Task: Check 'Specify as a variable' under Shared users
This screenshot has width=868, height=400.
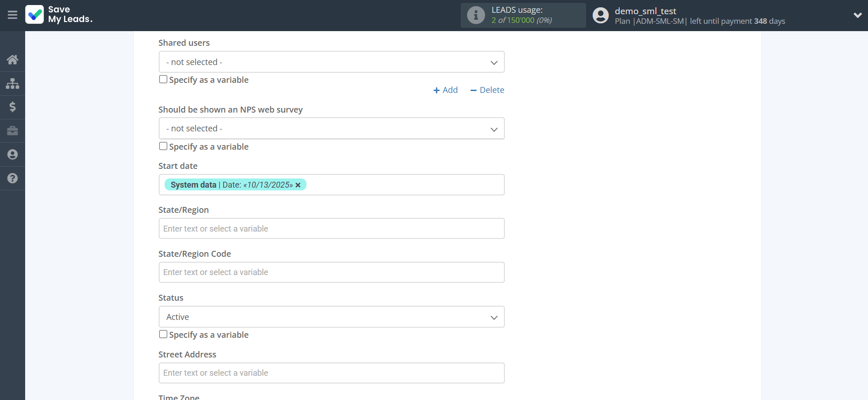Action: tap(163, 79)
